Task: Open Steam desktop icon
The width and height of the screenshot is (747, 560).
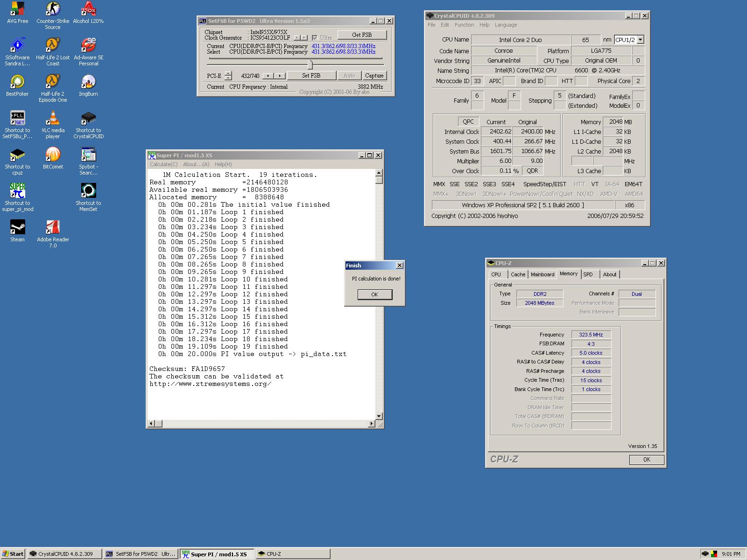Action: [x=17, y=231]
